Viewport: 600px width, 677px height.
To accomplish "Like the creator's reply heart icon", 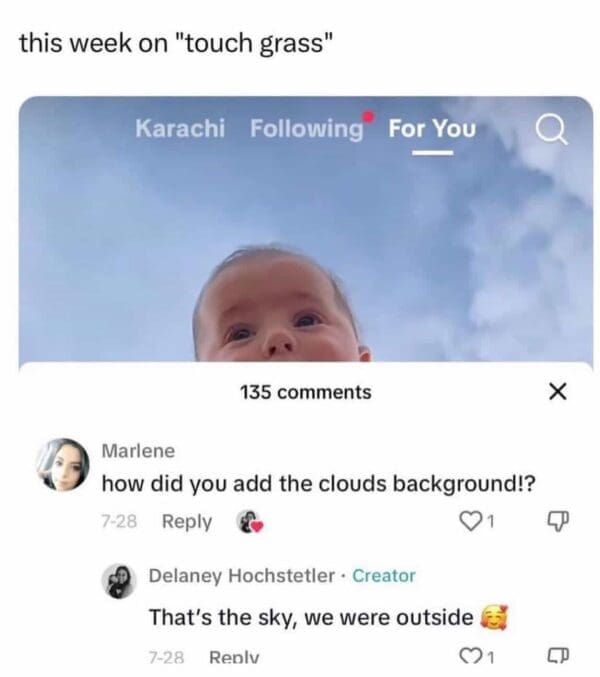I will [x=469, y=656].
